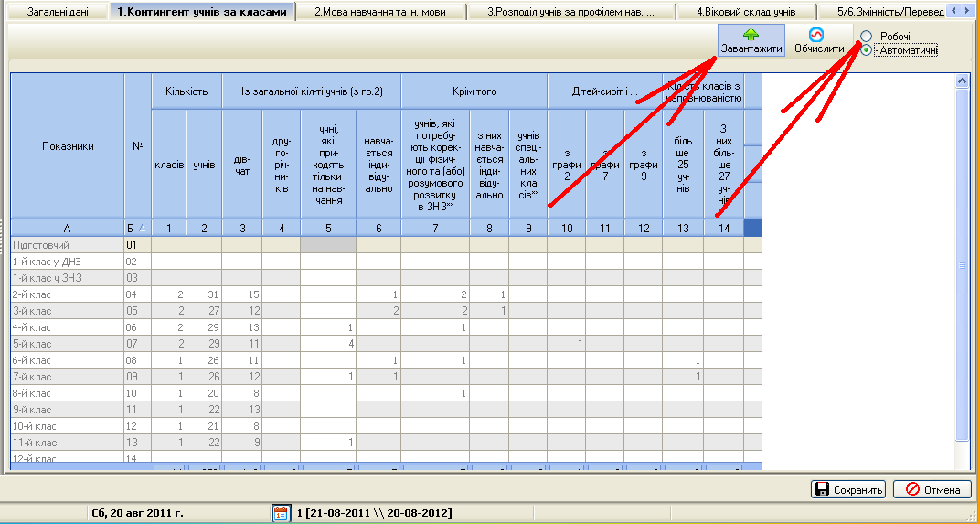Open 3.Розподіл учнів за профілем tab
The height and width of the screenshot is (524, 980).
(570, 12)
